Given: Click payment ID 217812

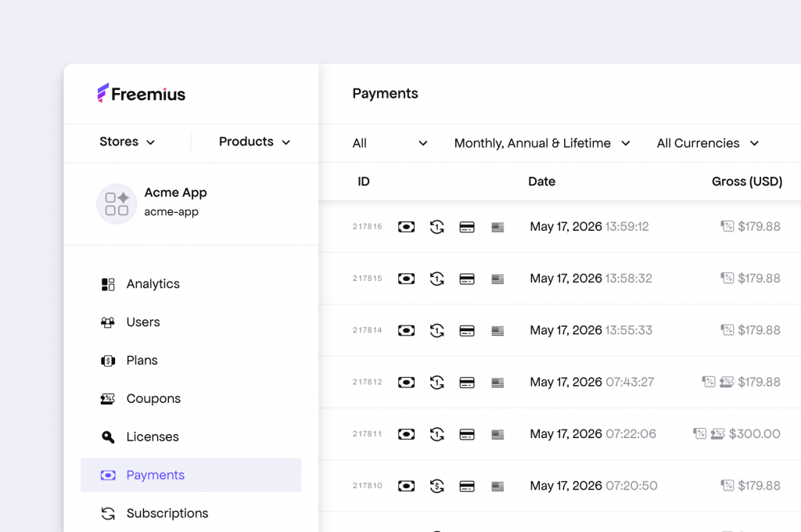Looking at the screenshot, I should click(368, 382).
